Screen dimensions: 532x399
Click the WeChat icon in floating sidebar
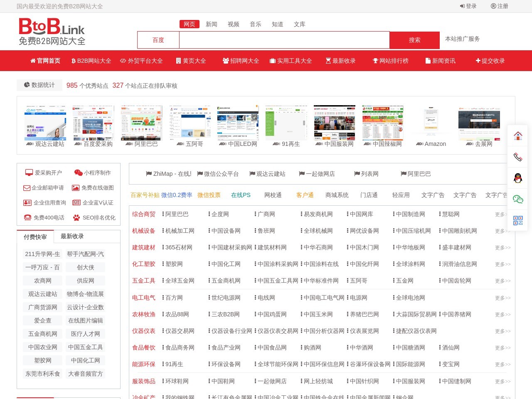click(x=518, y=199)
